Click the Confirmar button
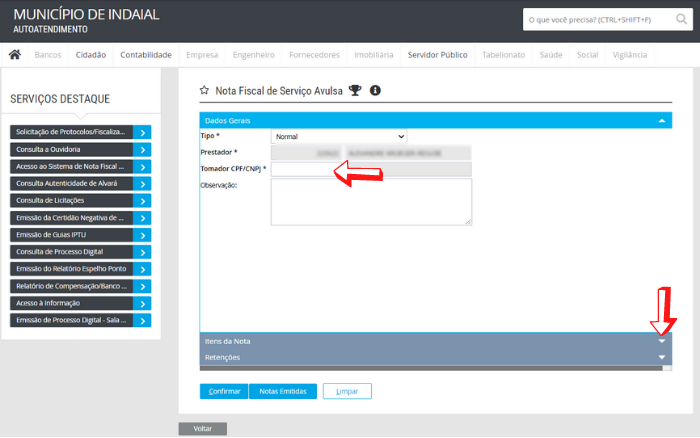This screenshot has height=438, width=700. 222,391
